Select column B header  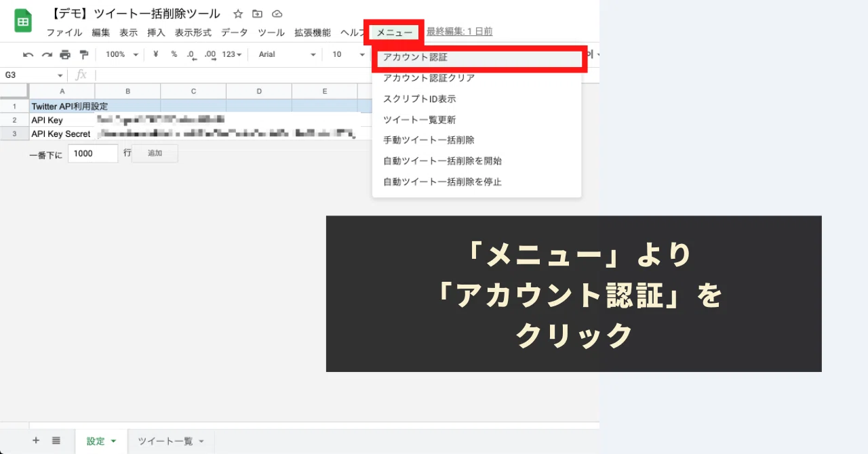tap(127, 91)
